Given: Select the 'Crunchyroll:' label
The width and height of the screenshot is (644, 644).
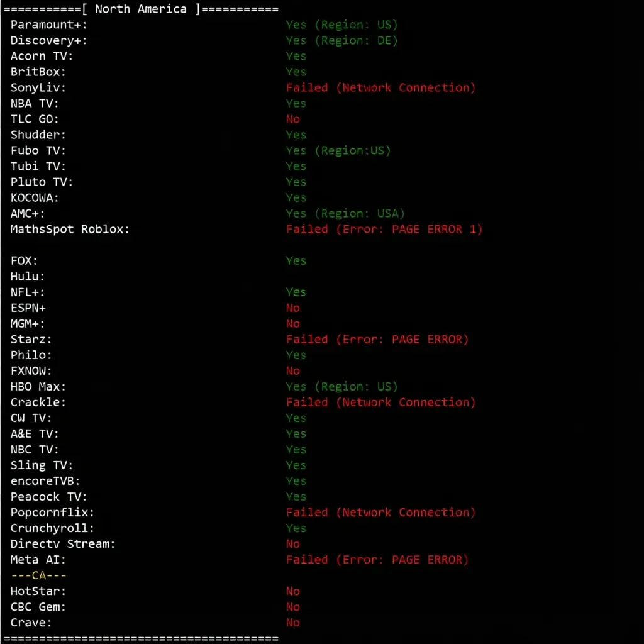Looking at the screenshot, I should point(52,528).
